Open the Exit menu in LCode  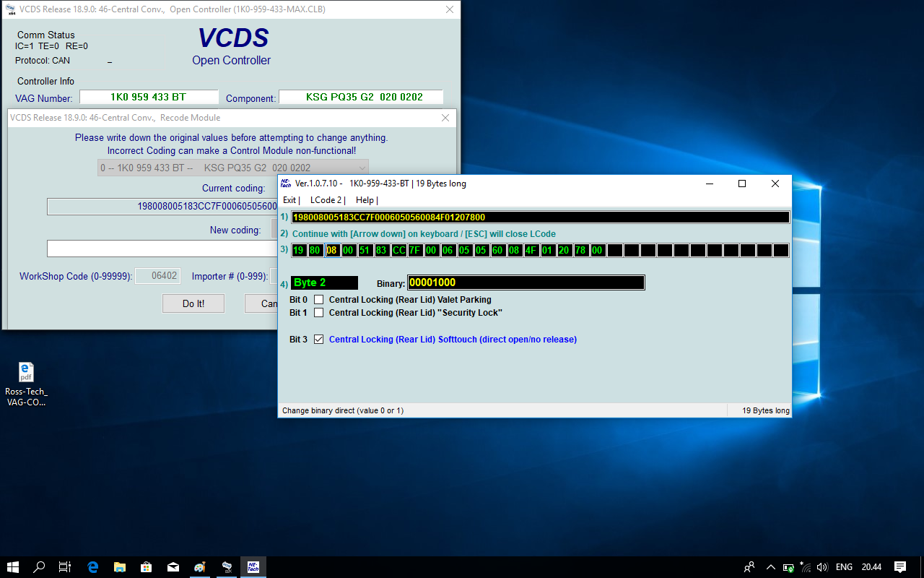point(291,200)
